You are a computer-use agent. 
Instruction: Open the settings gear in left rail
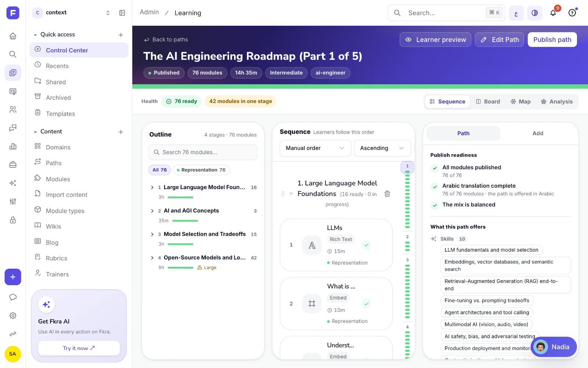click(13, 316)
